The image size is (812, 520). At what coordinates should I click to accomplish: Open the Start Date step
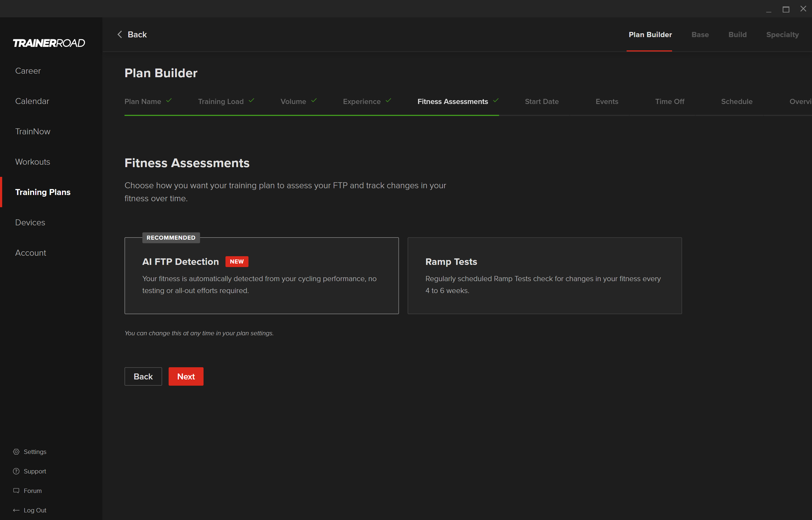pos(541,101)
